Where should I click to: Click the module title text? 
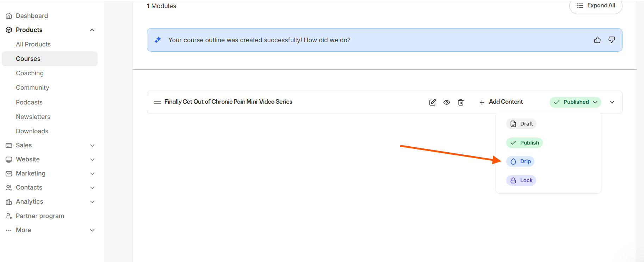[228, 102]
